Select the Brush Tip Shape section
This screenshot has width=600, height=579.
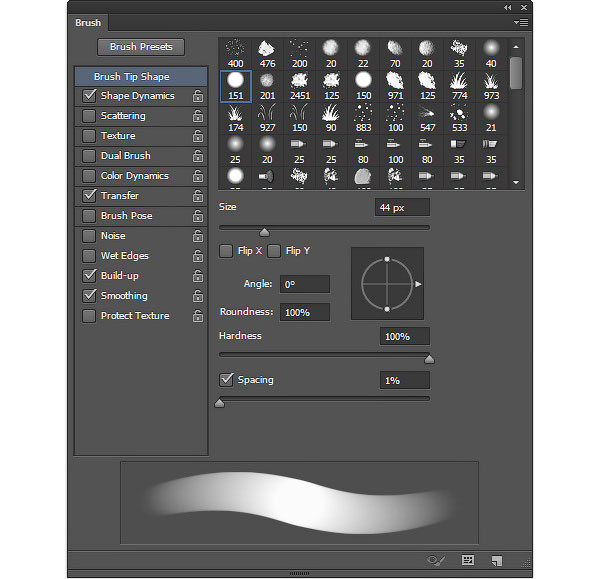tap(141, 77)
